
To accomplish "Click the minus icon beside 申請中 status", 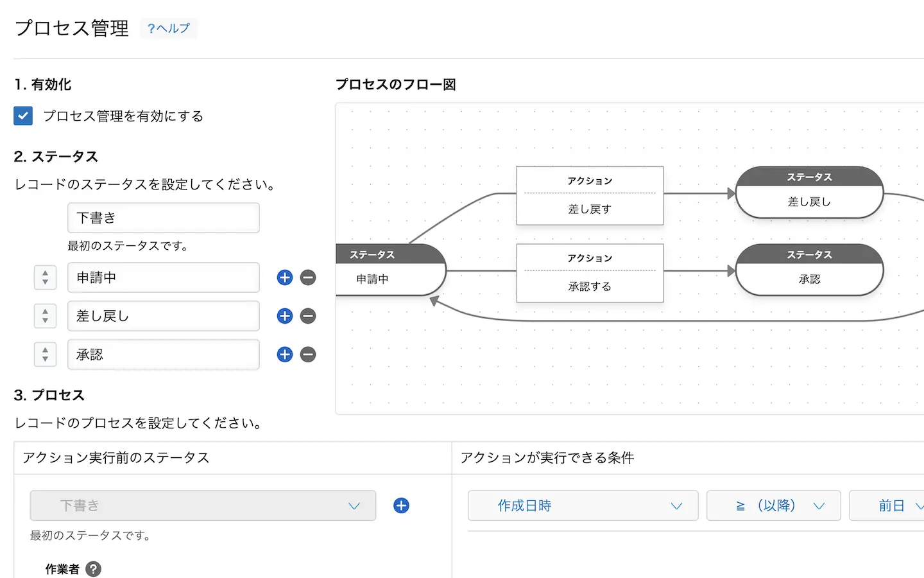I will [308, 277].
